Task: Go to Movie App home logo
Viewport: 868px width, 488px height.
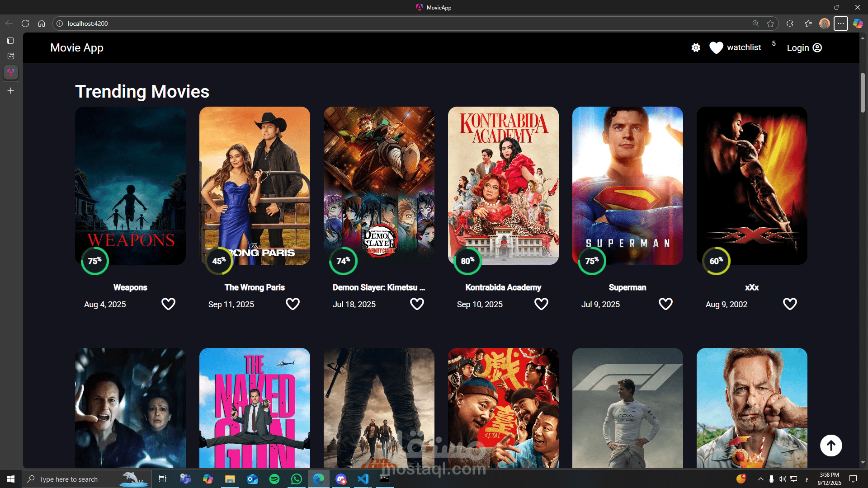Action: click(x=77, y=47)
